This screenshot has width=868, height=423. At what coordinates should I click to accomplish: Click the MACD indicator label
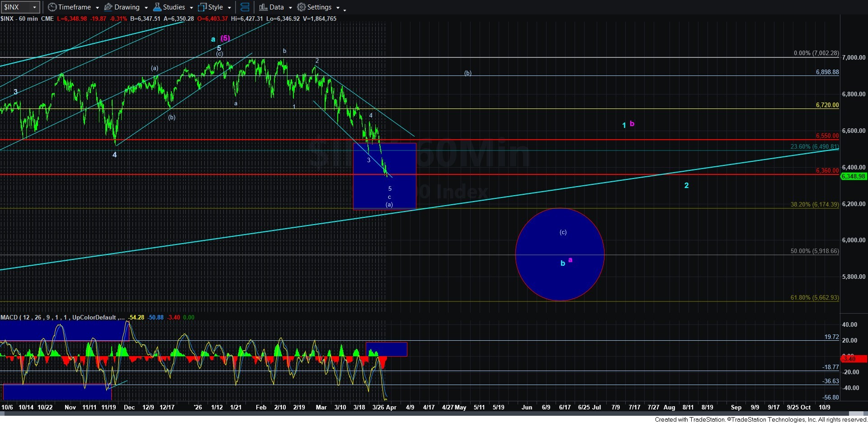[x=9, y=317]
